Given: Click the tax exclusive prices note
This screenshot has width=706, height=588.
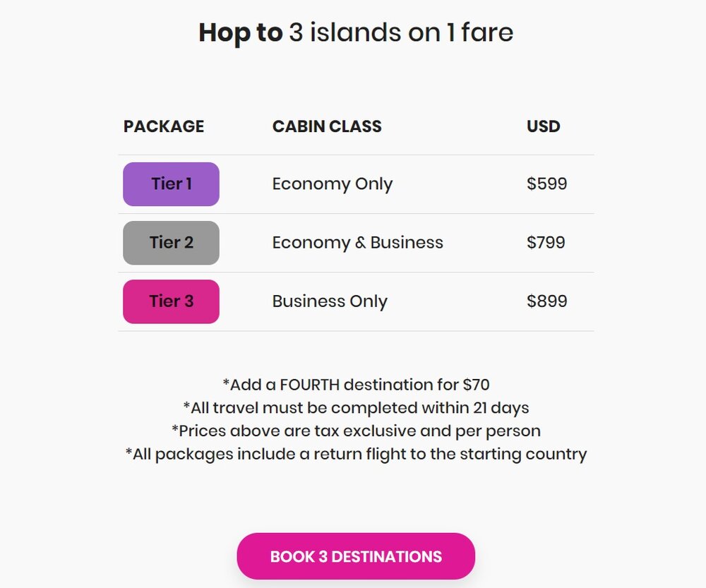Looking at the screenshot, I should (x=356, y=430).
